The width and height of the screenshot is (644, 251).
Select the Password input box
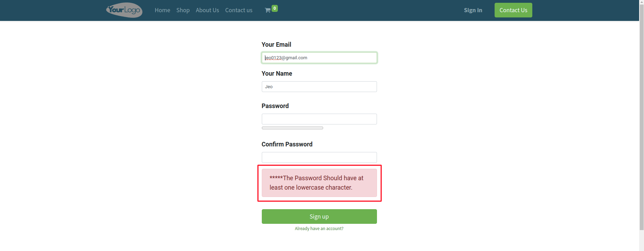click(x=319, y=119)
